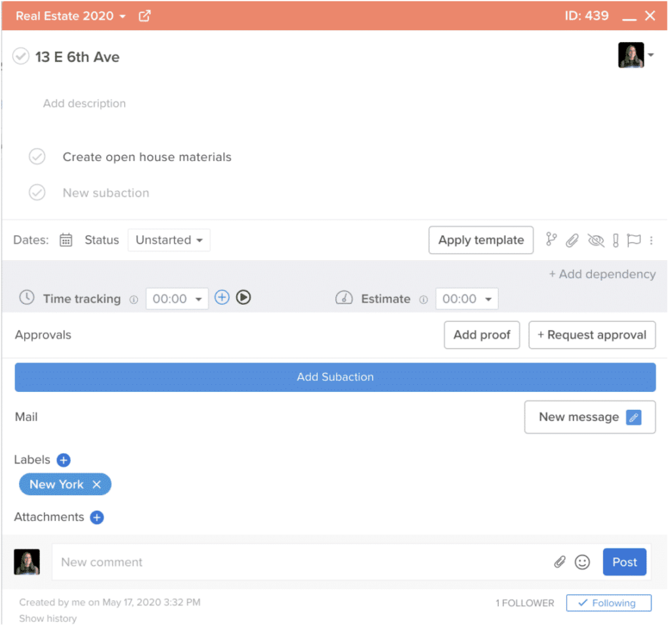The width and height of the screenshot is (672, 633).
Task: Flag this task with the flag icon
Action: coord(633,240)
